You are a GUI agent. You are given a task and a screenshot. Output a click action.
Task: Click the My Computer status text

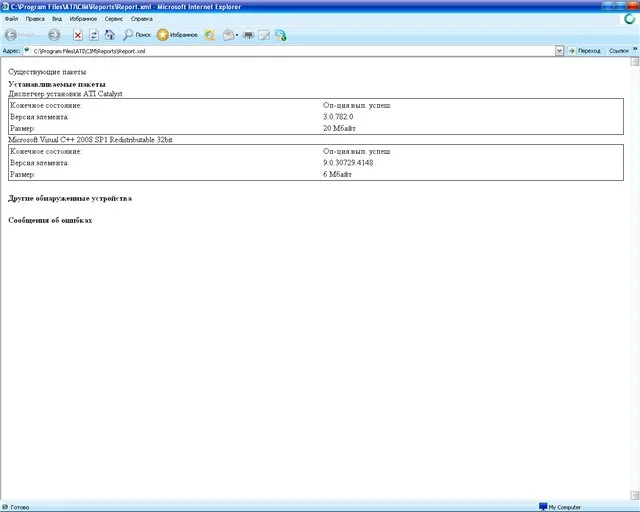[x=564, y=507]
